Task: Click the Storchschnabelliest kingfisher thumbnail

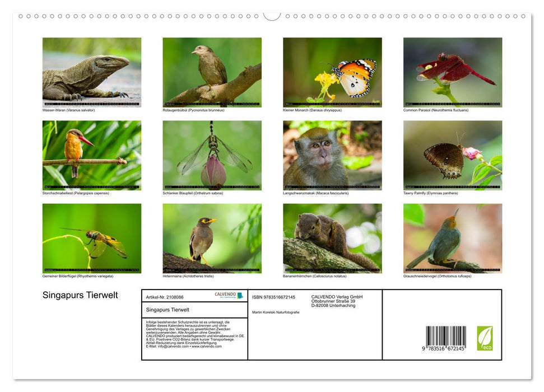Action: click(x=90, y=155)
